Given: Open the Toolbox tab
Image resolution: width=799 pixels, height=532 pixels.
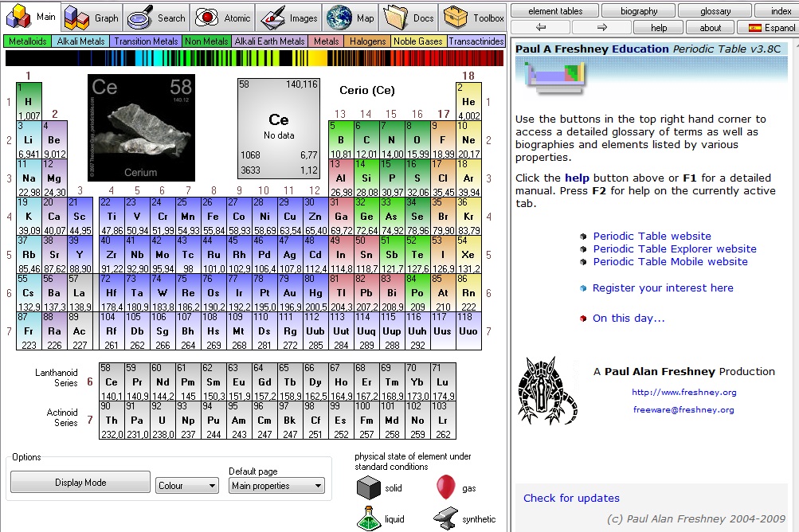Looking at the screenshot, I should (x=476, y=18).
